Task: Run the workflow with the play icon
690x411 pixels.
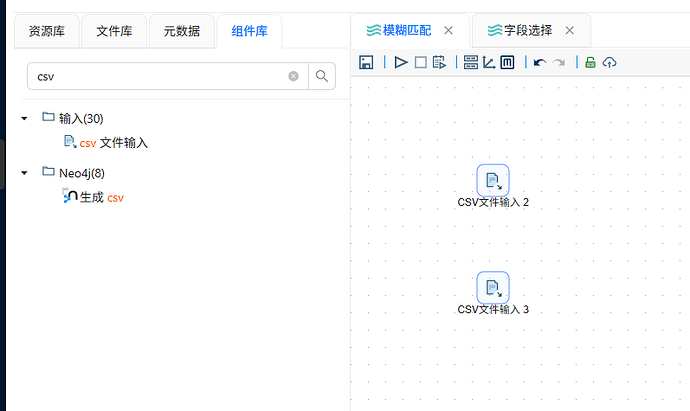Action: [400, 62]
